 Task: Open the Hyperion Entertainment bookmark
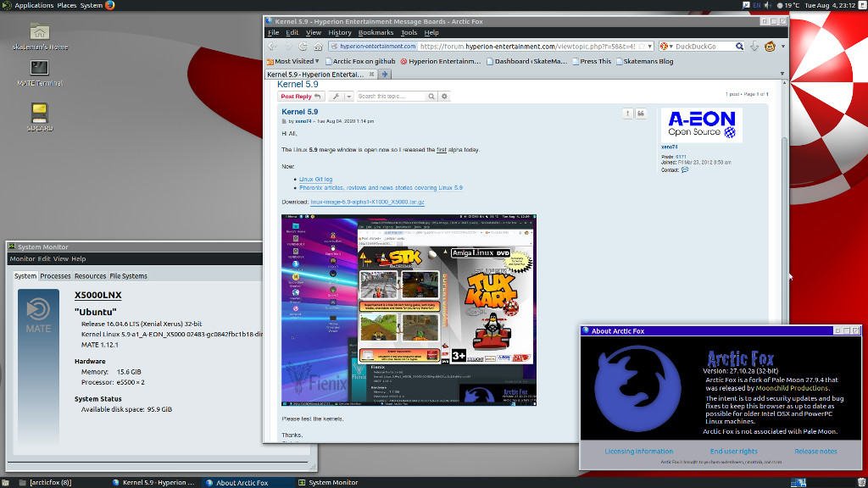point(441,61)
